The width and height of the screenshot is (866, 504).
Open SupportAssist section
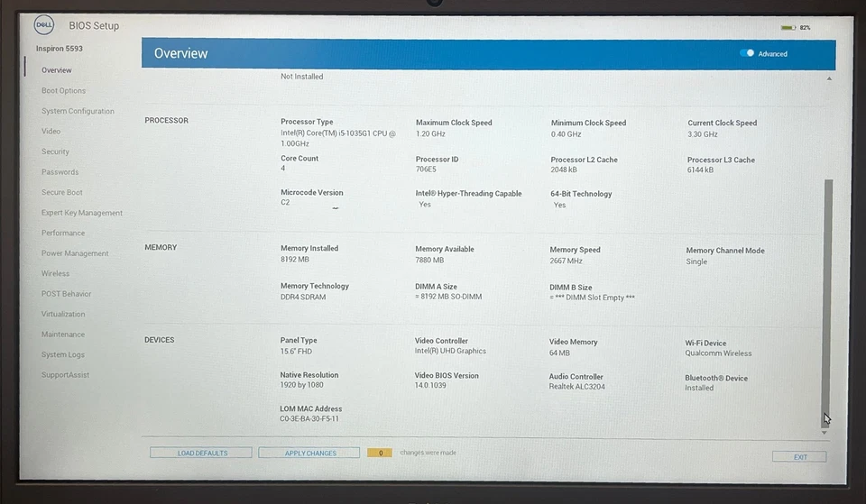click(65, 375)
